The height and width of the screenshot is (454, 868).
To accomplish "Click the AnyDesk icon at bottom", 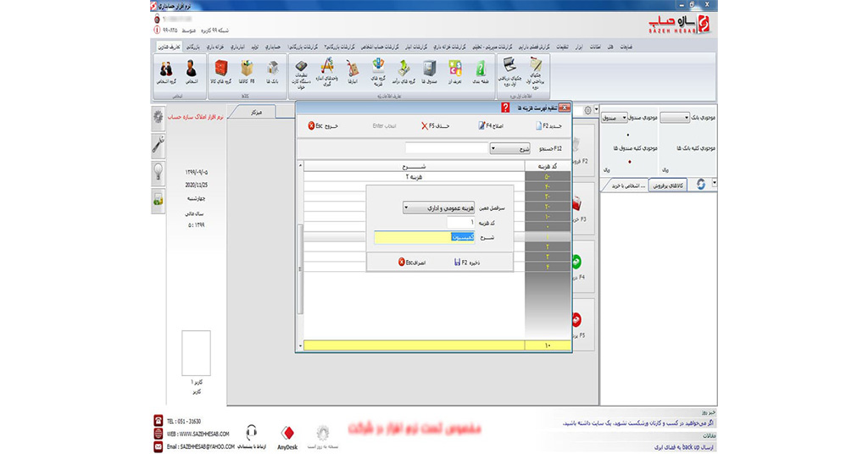I will 287,435.
